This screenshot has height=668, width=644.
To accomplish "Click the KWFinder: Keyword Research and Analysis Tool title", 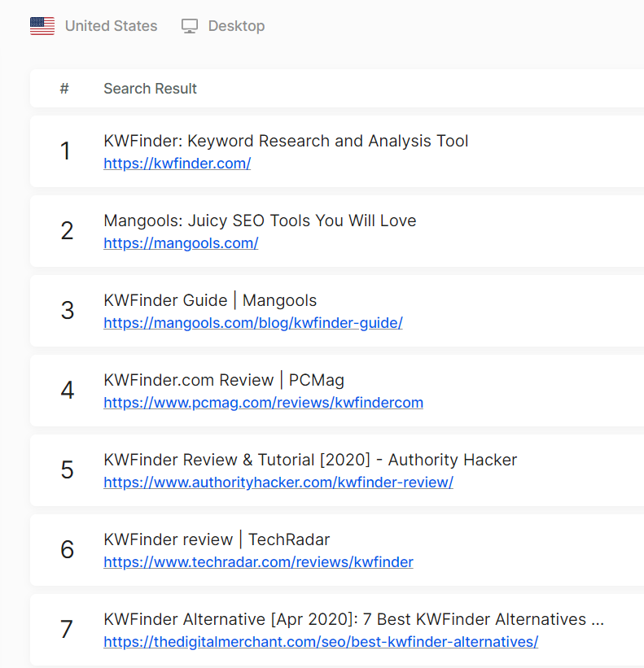I will [x=286, y=141].
